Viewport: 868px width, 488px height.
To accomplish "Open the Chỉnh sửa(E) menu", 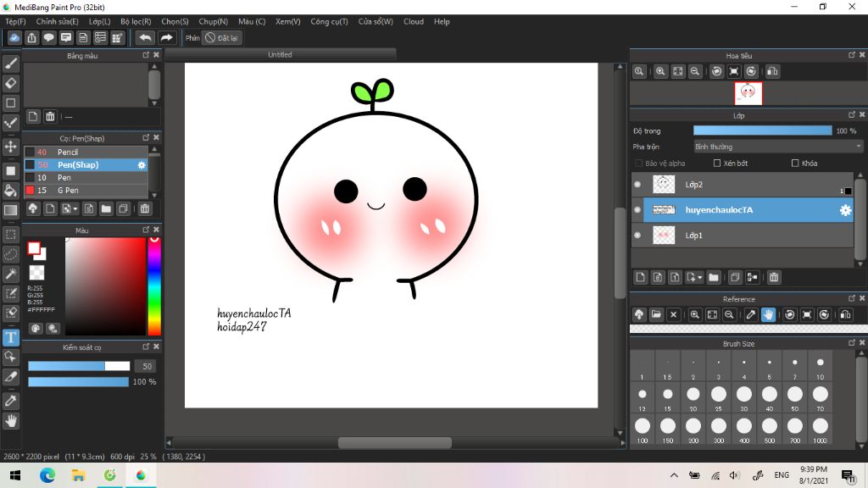I will pyautogui.click(x=58, y=21).
